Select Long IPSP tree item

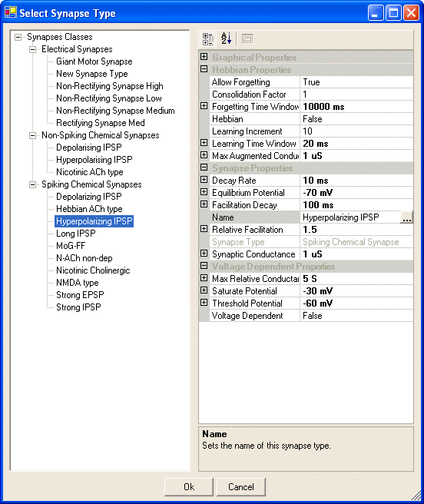point(76,234)
